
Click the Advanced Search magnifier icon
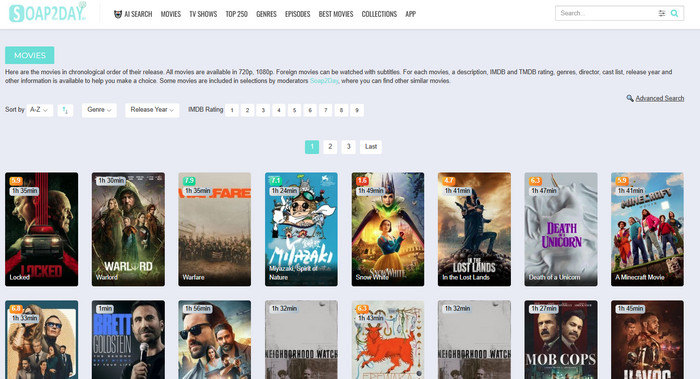point(630,98)
